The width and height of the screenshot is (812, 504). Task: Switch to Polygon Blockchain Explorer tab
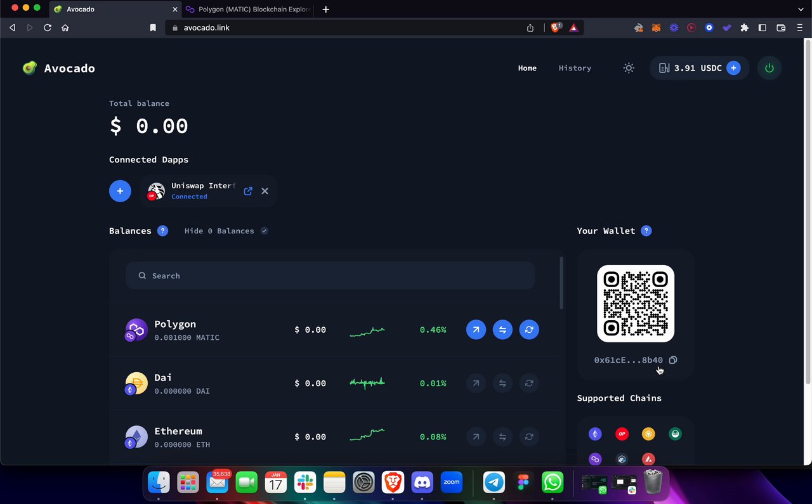pyautogui.click(x=249, y=10)
